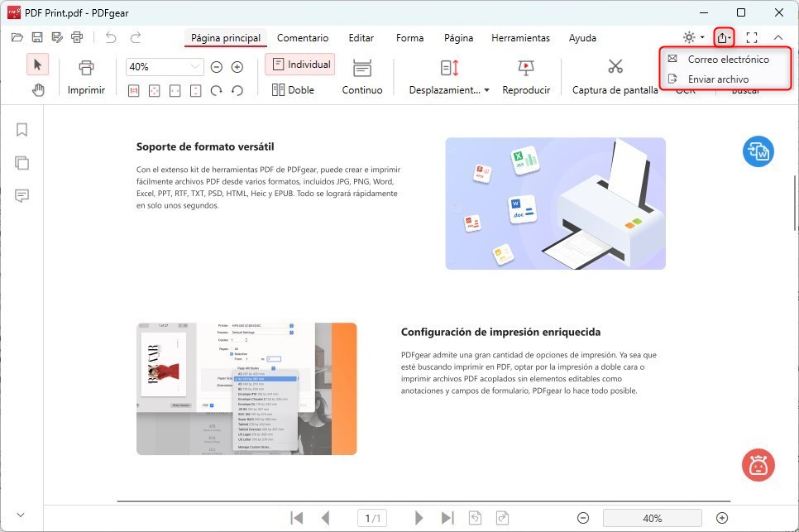Switch to the Comentario tab

[303, 38]
